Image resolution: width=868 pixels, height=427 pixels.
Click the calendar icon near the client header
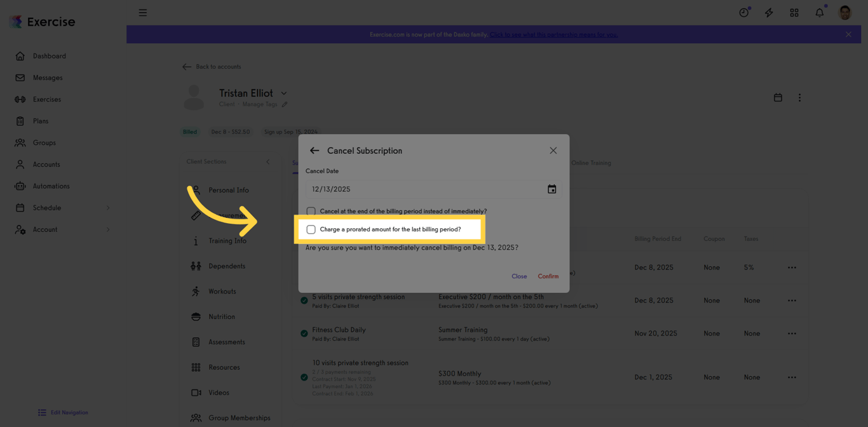click(778, 97)
